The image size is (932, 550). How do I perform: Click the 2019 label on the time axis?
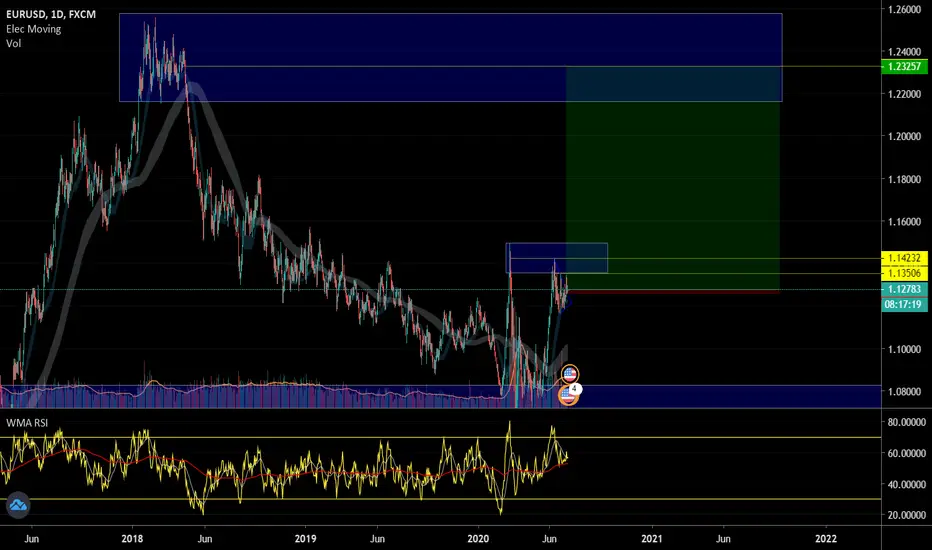[305, 539]
